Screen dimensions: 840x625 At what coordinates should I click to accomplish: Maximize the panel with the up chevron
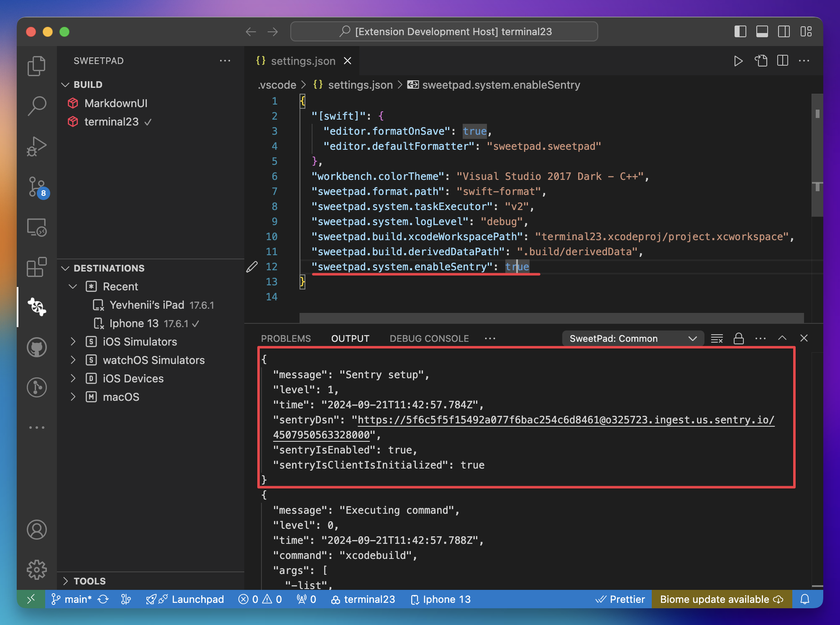coord(782,338)
